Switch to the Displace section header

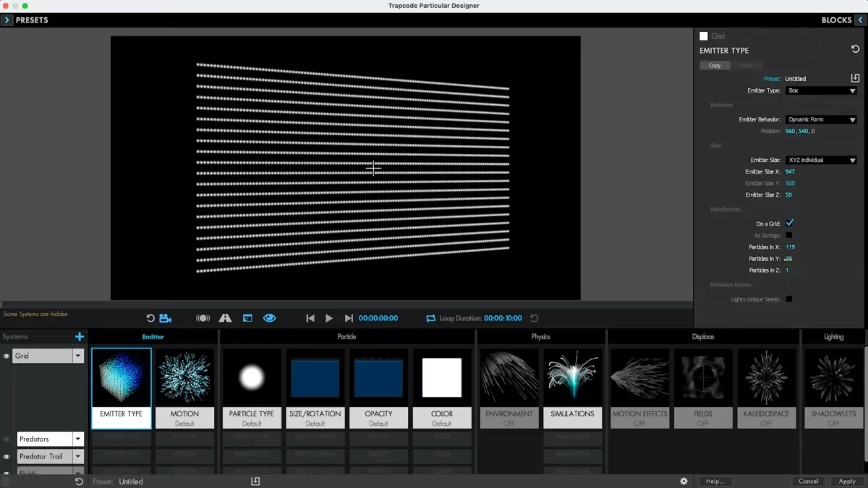(702, 337)
